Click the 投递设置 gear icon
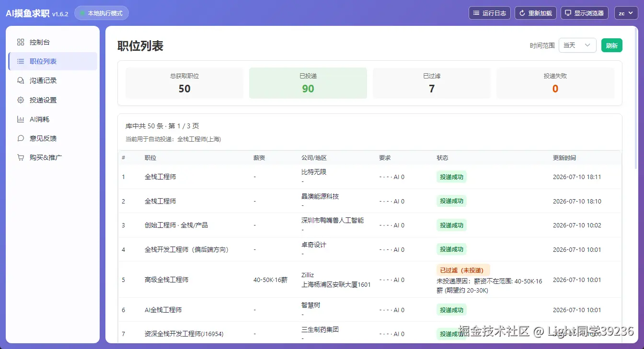The image size is (644, 349). point(20,100)
